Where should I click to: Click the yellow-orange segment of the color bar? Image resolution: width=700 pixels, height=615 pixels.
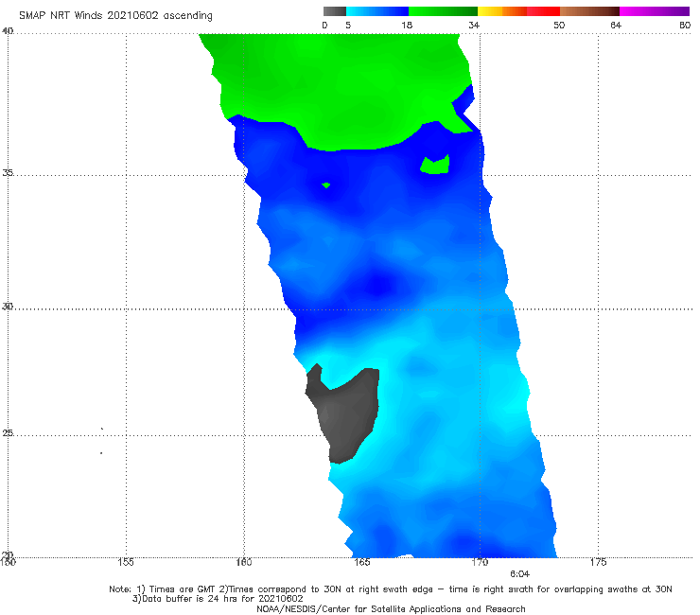(x=502, y=11)
